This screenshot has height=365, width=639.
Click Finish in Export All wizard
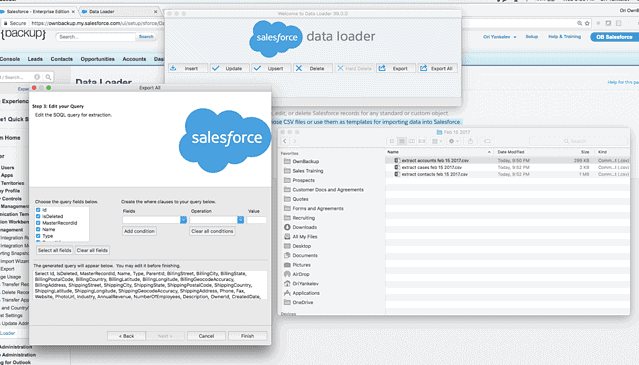click(x=247, y=336)
